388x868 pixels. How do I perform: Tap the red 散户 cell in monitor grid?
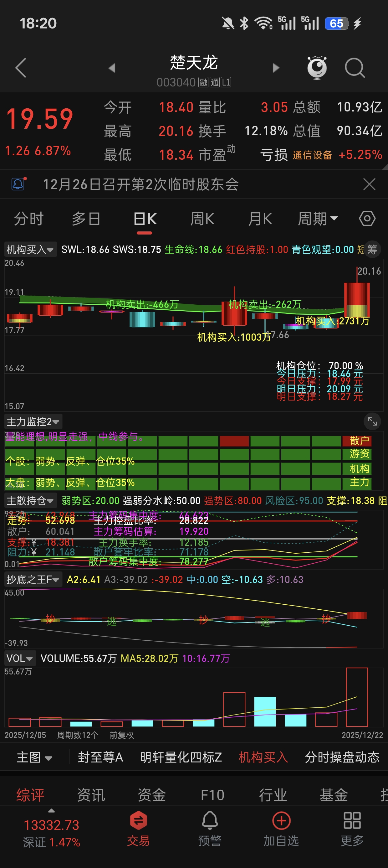tap(234, 441)
